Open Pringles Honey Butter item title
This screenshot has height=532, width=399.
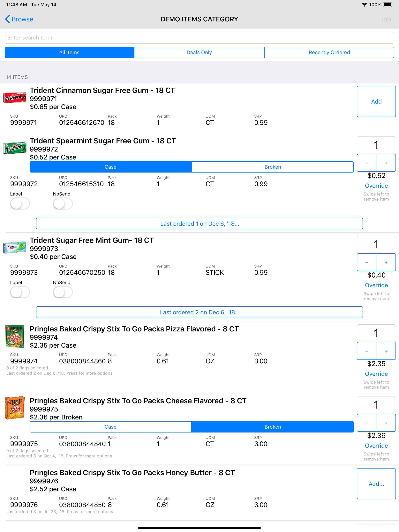coord(132,473)
